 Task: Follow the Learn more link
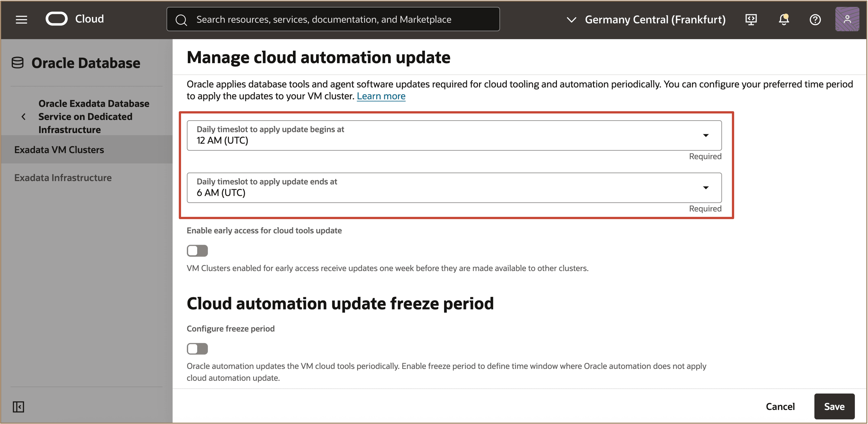pyautogui.click(x=381, y=96)
